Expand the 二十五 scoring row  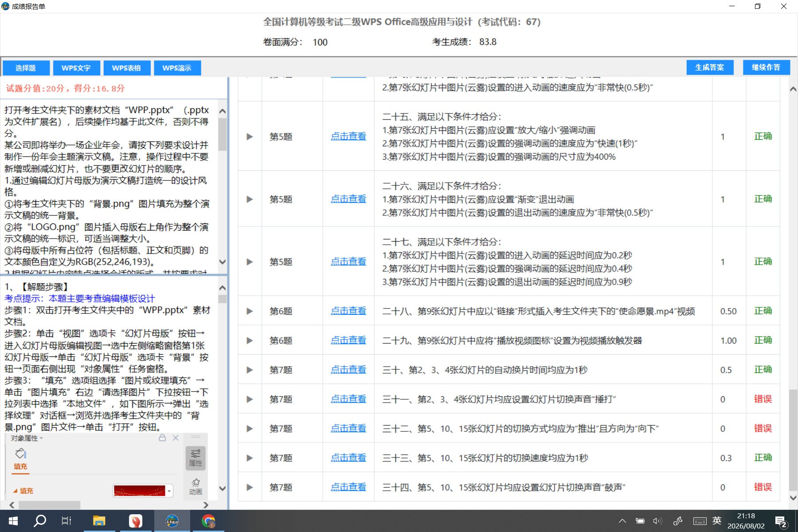point(250,137)
